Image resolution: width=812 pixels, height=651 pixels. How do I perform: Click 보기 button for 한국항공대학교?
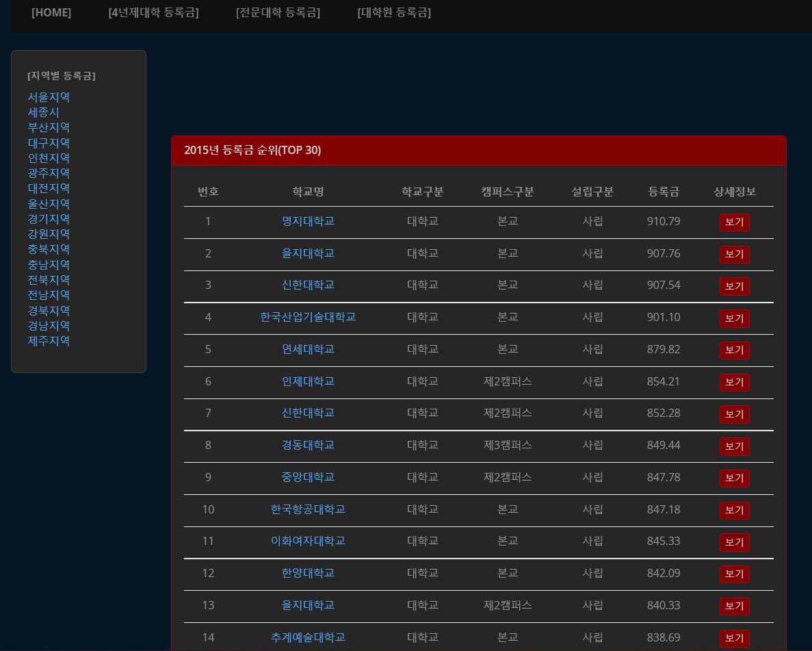pos(734,511)
